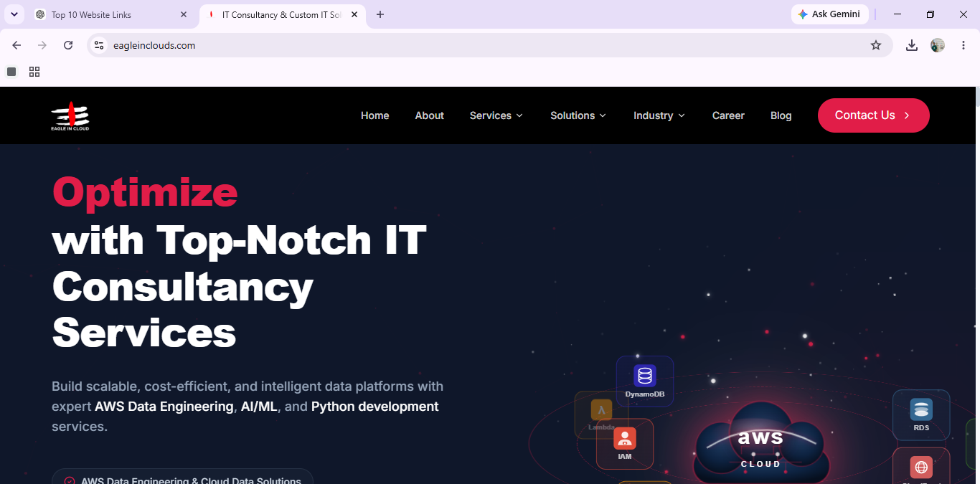Expand the Industry dropdown menu
Image resolution: width=980 pixels, height=484 pixels.
(659, 115)
